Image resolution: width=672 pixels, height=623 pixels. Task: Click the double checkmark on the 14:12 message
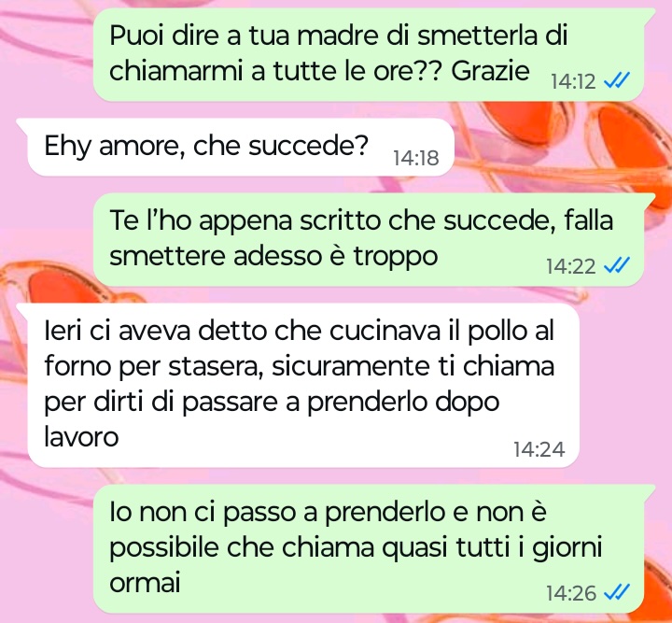tap(617, 80)
